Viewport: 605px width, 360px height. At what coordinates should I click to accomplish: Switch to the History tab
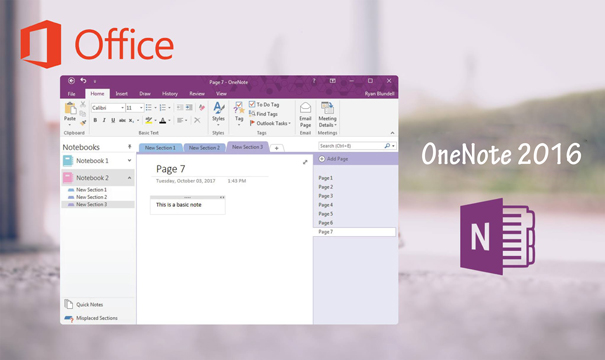(170, 94)
